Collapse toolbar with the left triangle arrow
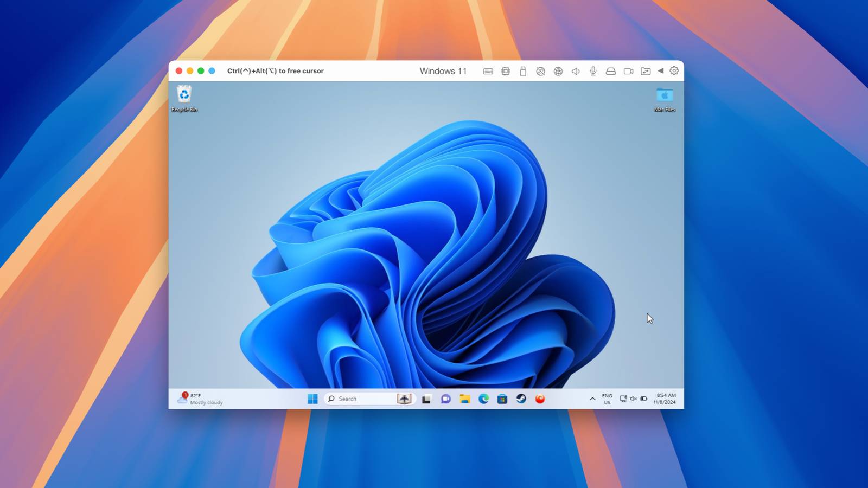Image resolution: width=868 pixels, height=488 pixels. tap(661, 71)
